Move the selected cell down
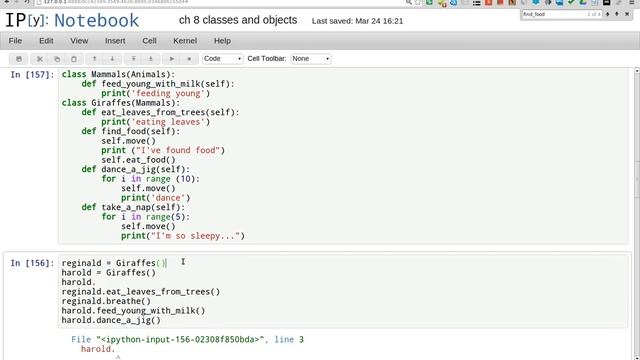The height and width of the screenshot is (360, 640). point(112,59)
